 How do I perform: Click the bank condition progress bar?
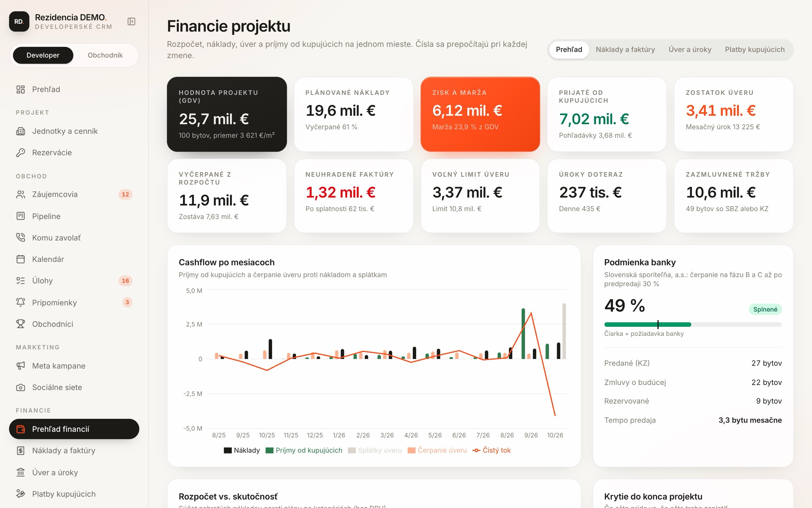coord(693,324)
